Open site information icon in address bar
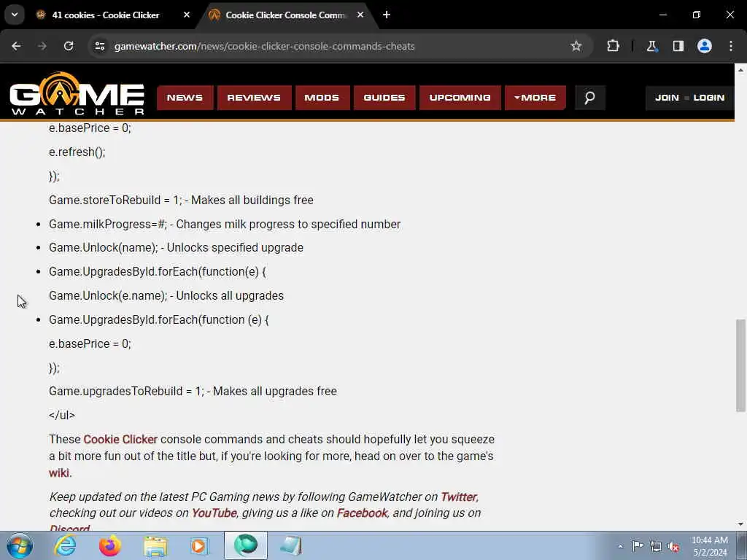This screenshot has width=747, height=560. coord(99,46)
